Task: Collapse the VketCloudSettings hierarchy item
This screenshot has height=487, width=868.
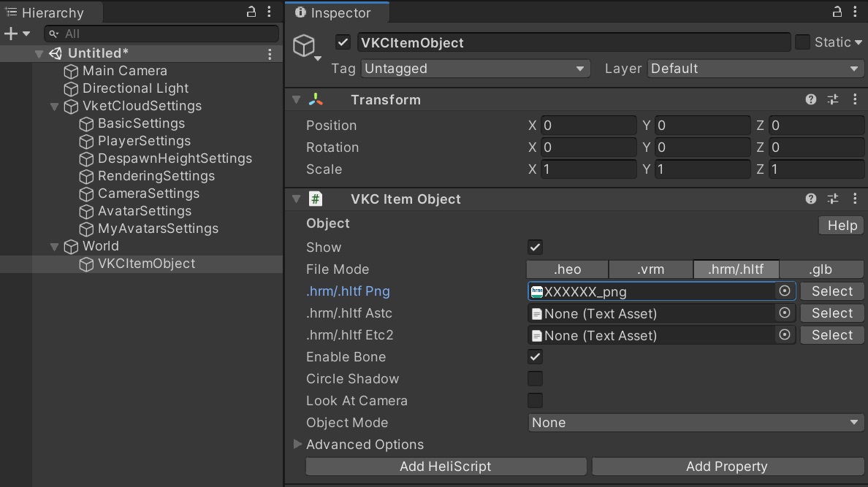Action: [54, 106]
